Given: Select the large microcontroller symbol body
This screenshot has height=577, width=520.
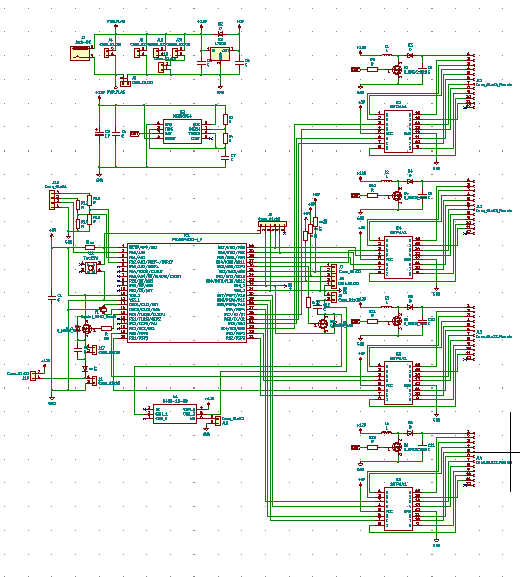Looking at the screenshot, I should pyautogui.click(x=187, y=293).
